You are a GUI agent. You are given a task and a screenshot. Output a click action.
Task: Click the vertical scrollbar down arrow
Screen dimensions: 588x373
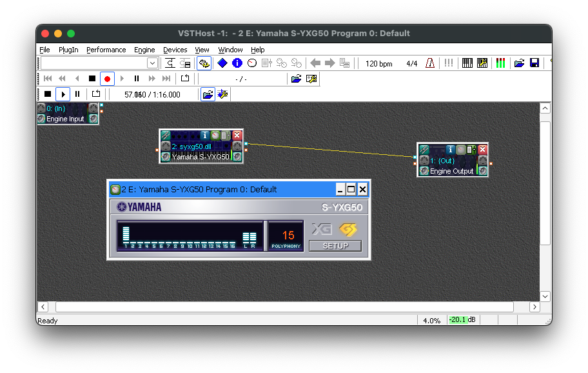click(545, 296)
